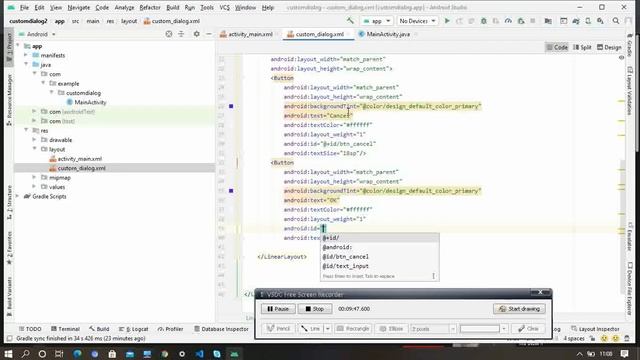Collapse the app module node
This screenshot has height=360, width=640.
(x=18, y=46)
